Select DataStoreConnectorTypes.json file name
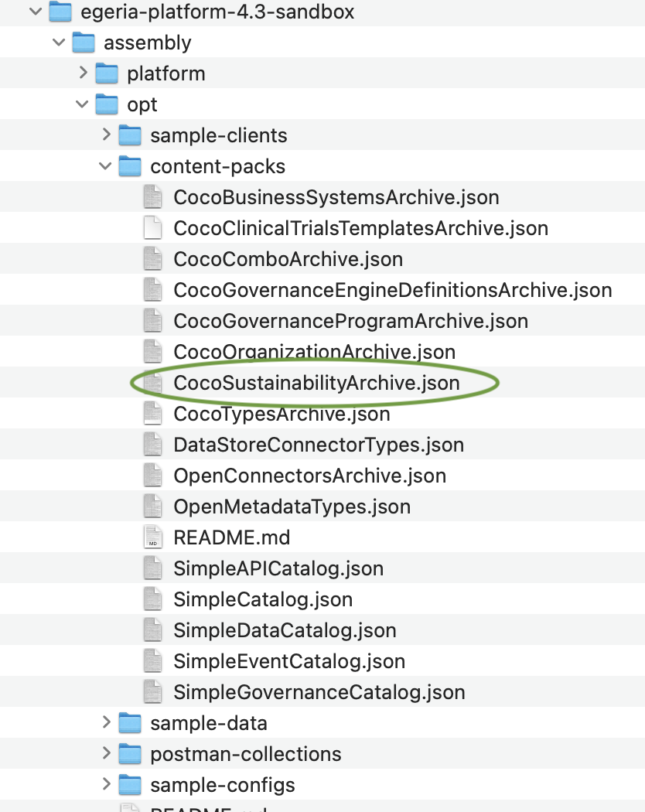Screen dimensions: 645x812 tap(318, 445)
